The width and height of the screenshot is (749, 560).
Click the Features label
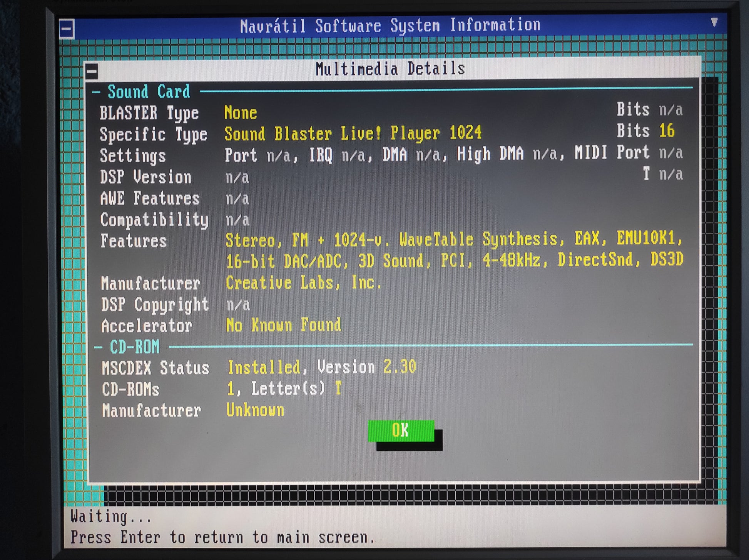133,241
